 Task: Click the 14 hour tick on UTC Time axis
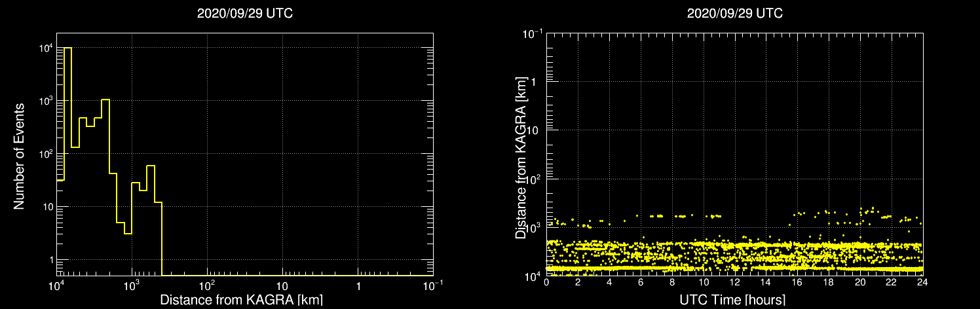(x=766, y=283)
